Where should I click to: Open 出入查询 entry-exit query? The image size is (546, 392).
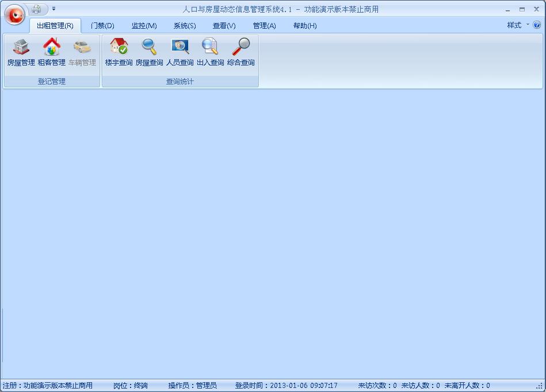coord(211,52)
